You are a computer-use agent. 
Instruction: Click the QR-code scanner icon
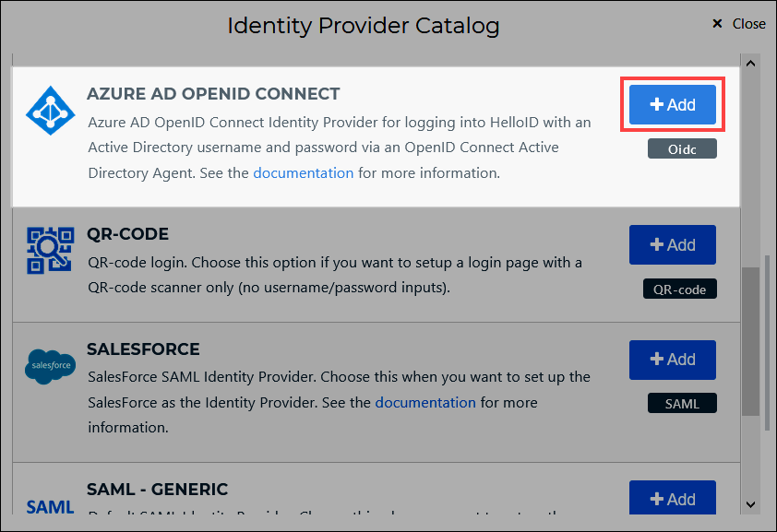click(x=51, y=251)
